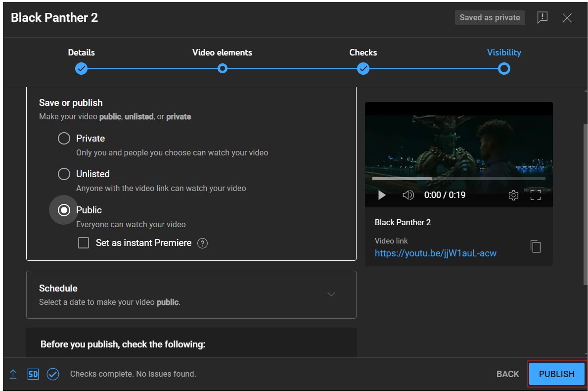Enable Set as instant Premiere checkbox
588x391 pixels.
(84, 243)
